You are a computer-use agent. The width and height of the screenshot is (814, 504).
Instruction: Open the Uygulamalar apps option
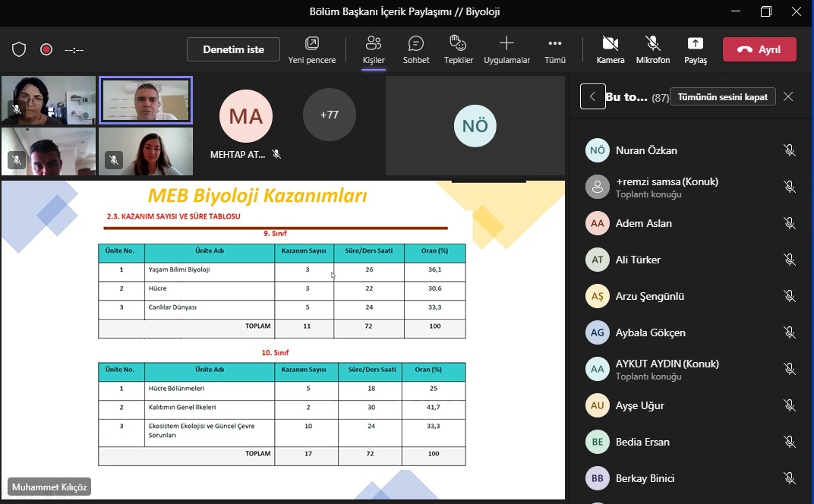[x=506, y=50]
